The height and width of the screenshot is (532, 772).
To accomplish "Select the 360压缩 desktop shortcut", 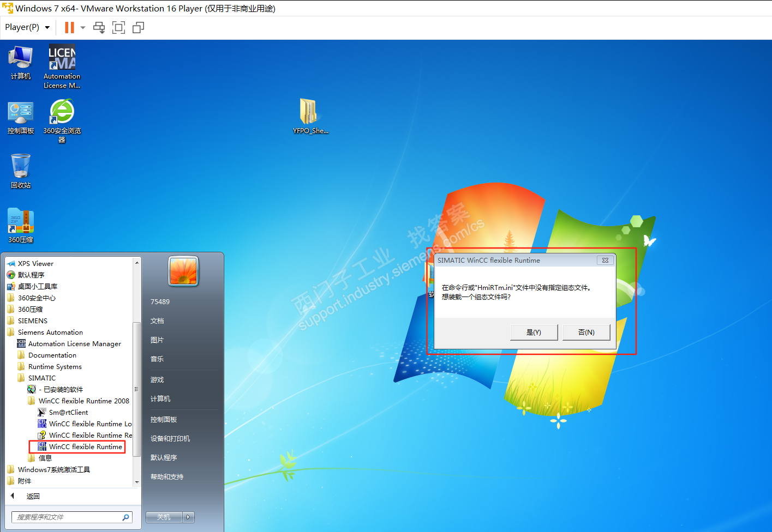I will click(x=21, y=226).
